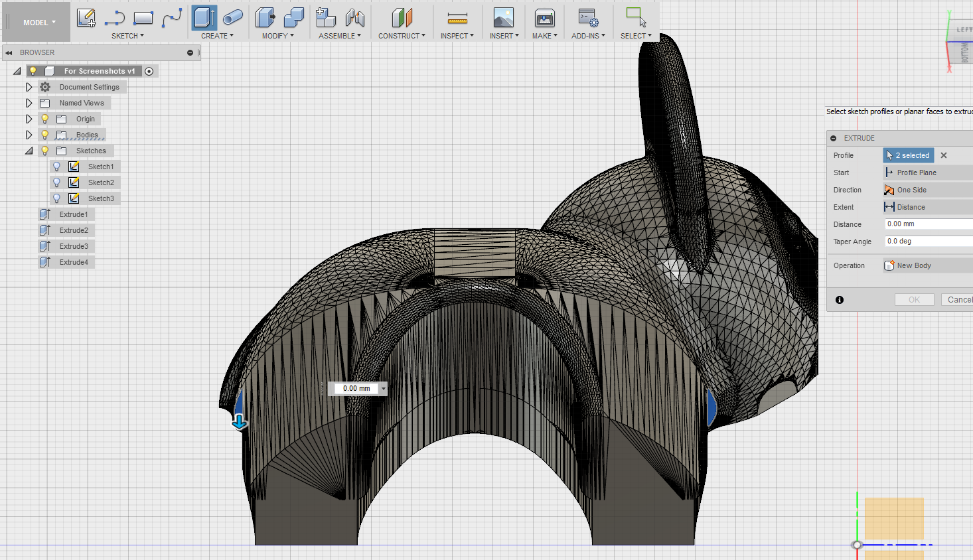
Task: Click the info icon in Extrude dialog
Action: tap(840, 300)
